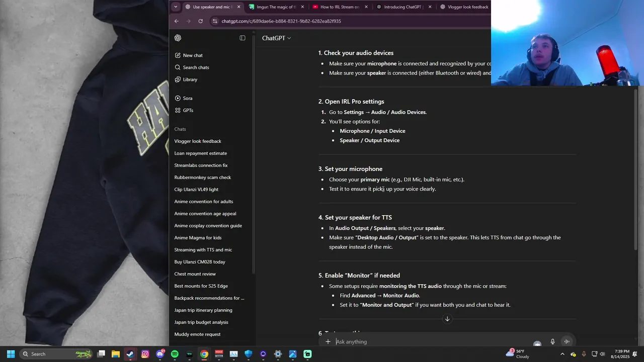Click the microphone dictate icon in the composer
Image resolution: width=644 pixels, height=362 pixels.
[x=552, y=342]
